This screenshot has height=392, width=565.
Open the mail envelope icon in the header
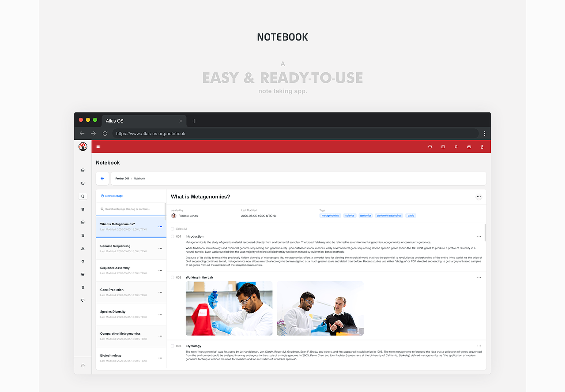click(x=469, y=147)
